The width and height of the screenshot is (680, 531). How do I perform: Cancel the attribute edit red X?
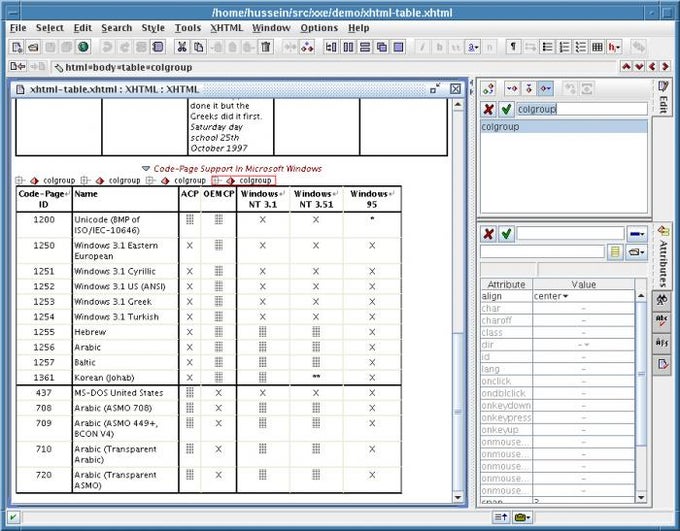pos(489,234)
